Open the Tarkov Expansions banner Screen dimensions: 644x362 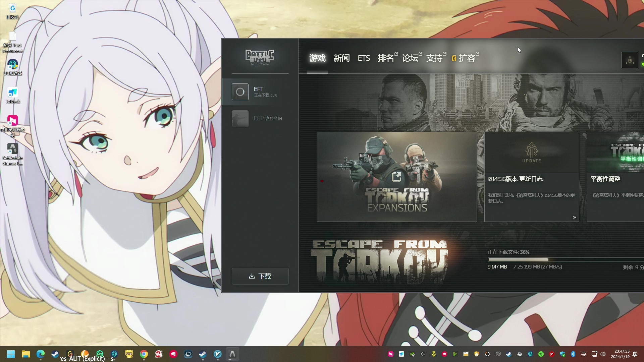(x=396, y=177)
